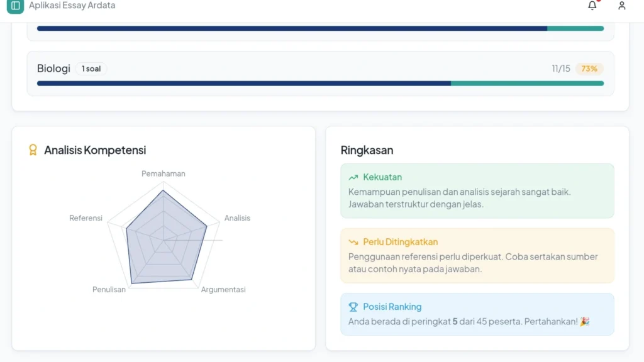
Task: Click the Aplikasi Essay Ardata title
Action: (x=72, y=5)
